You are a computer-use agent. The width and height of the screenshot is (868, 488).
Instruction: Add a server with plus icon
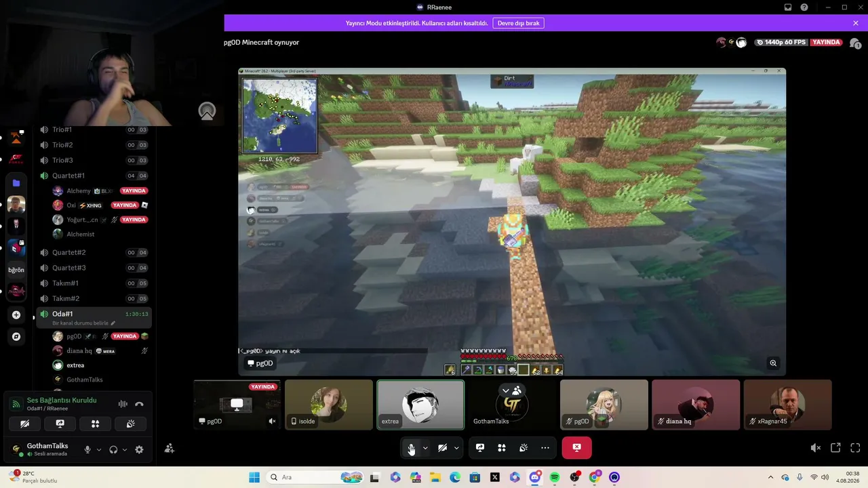pyautogui.click(x=16, y=315)
